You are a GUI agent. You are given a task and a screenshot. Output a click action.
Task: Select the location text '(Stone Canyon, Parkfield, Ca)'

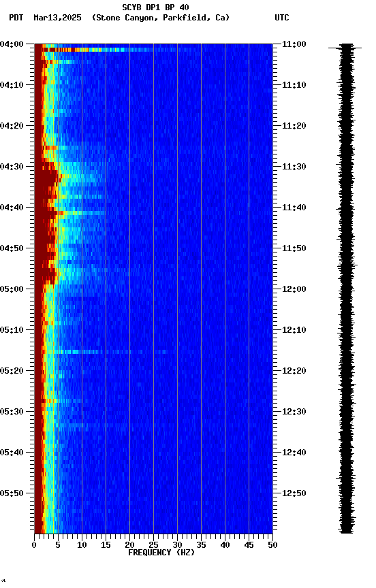[161, 18]
